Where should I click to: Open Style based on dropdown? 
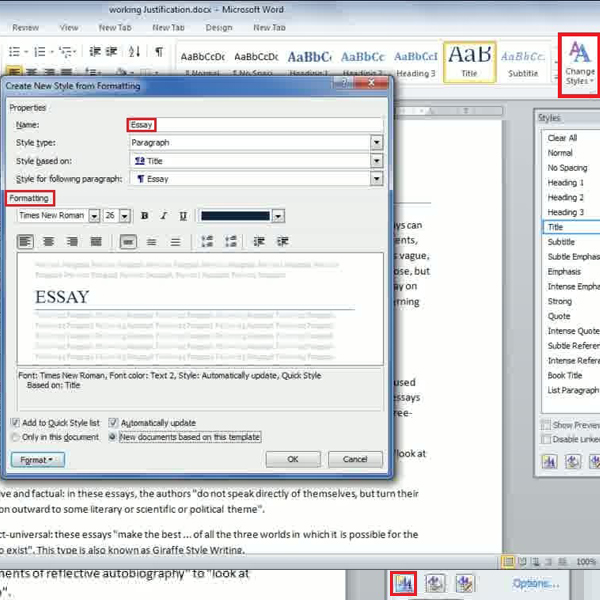[377, 161]
